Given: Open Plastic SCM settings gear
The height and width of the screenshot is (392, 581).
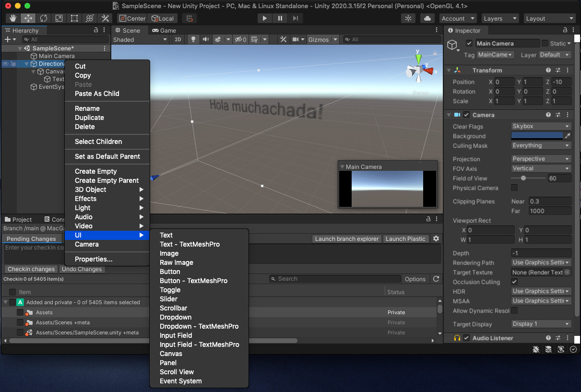Looking at the screenshot, I should tap(436, 238).
